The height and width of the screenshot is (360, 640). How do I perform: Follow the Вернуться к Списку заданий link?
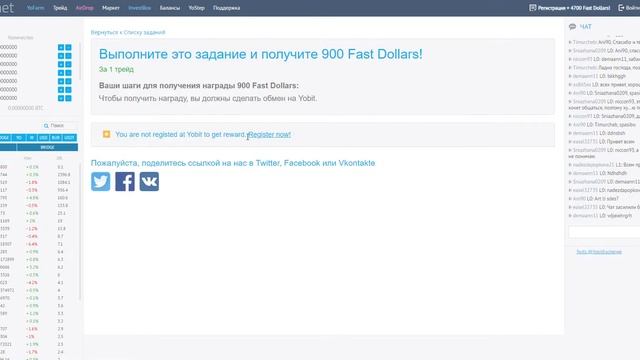[x=128, y=32]
